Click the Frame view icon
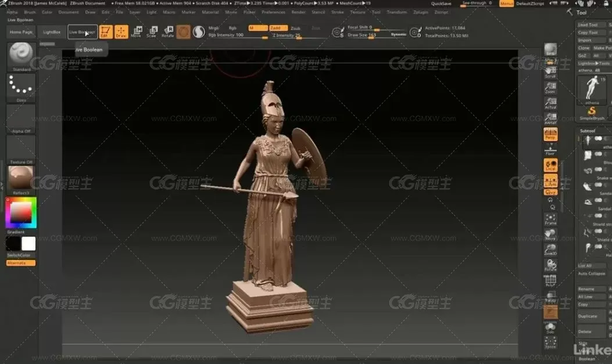Viewport: 612px width, 364px height. click(x=550, y=219)
